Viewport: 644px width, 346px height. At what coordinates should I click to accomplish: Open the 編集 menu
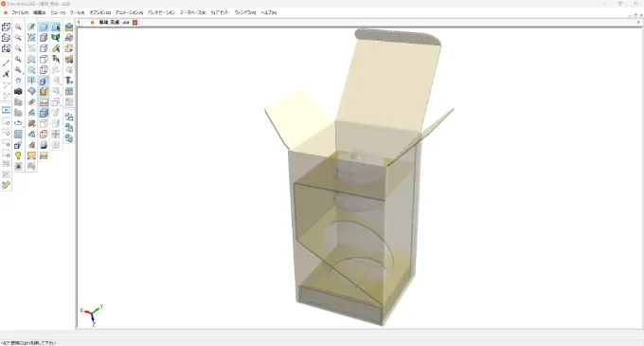click(x=39, y=12)
